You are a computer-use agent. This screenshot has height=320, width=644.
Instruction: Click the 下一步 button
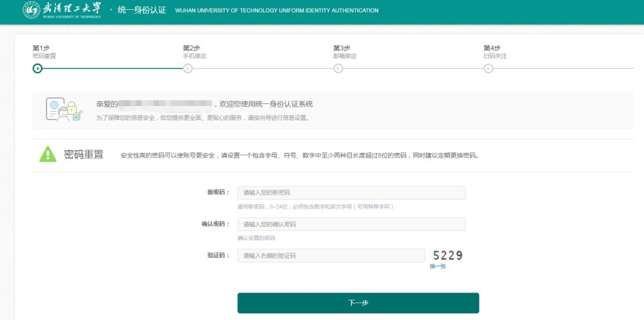[358, 303]
